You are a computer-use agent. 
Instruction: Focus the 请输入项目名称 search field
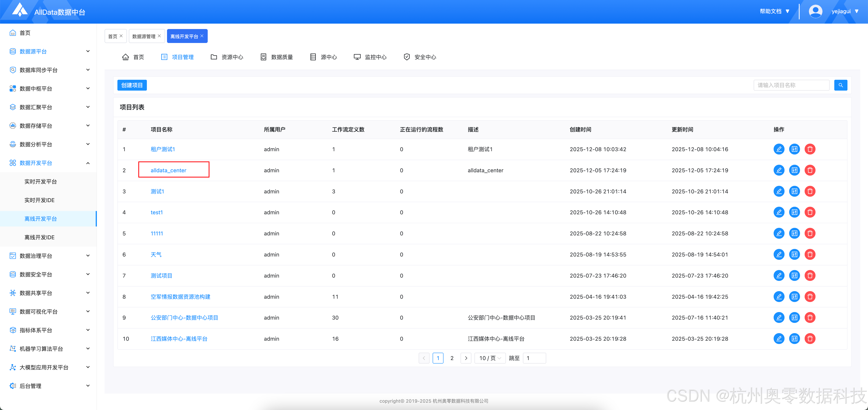791,85
